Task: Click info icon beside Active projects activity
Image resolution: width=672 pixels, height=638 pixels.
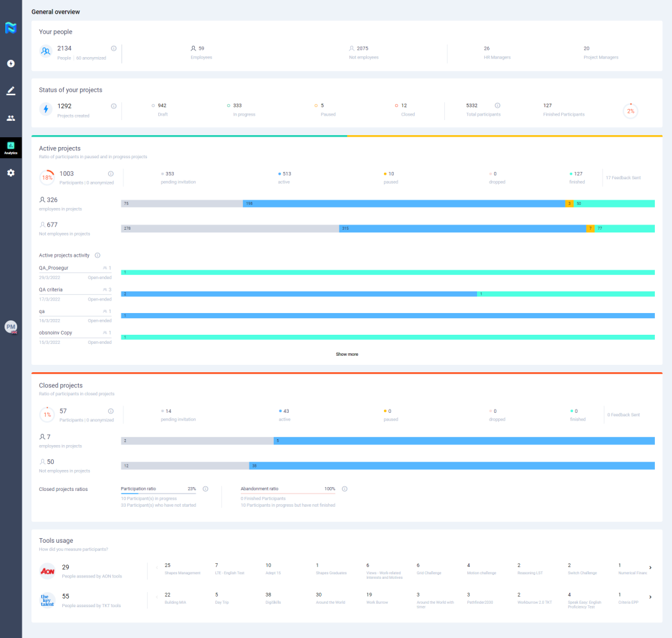Action: point(97,255)
